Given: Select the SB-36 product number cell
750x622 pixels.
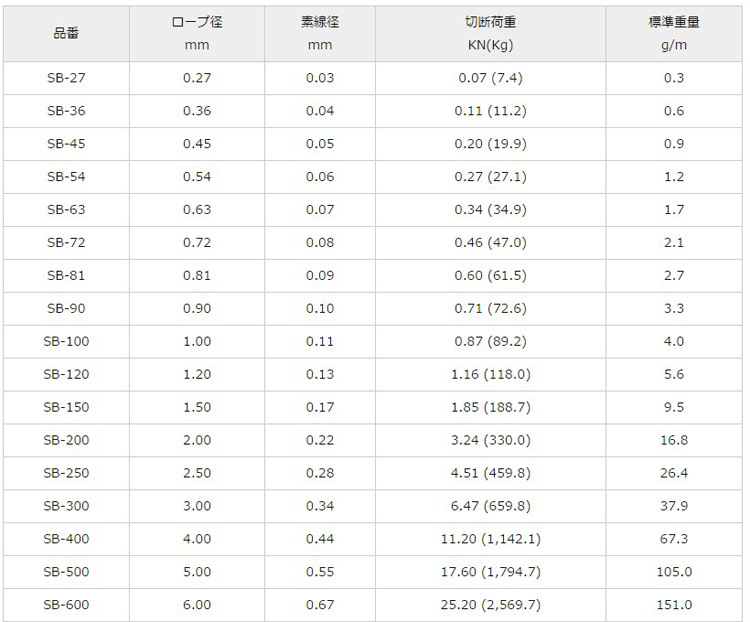Looking at the screenshot, I should click(x=66, y=111).
